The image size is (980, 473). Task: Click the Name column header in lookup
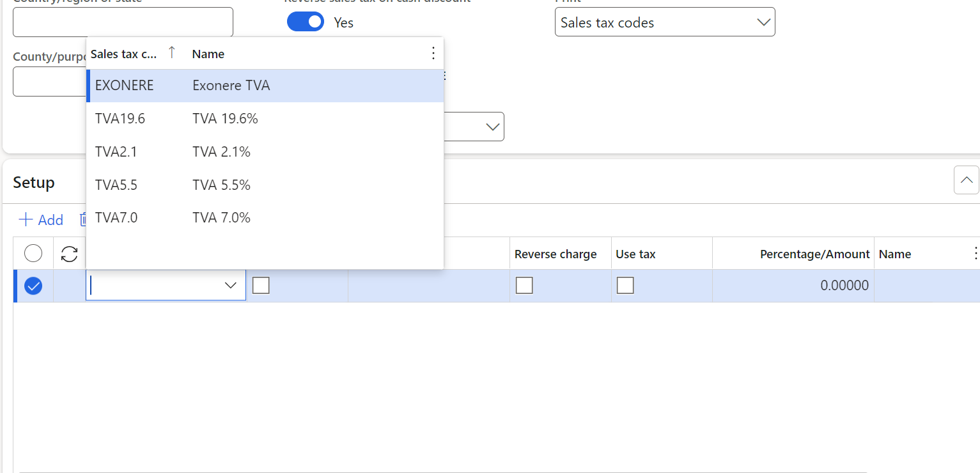[208, 54]
